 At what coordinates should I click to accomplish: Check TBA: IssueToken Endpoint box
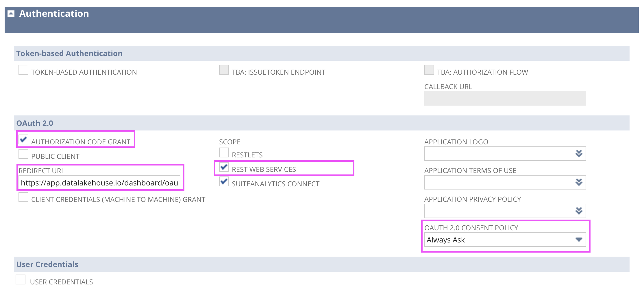(224, 70)
